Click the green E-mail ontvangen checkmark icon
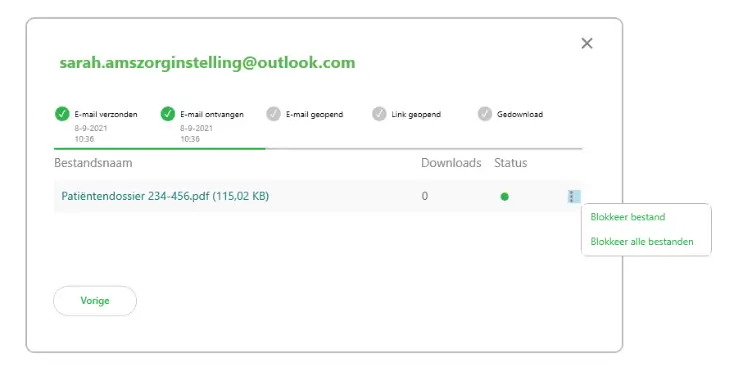 coord(167,114)
